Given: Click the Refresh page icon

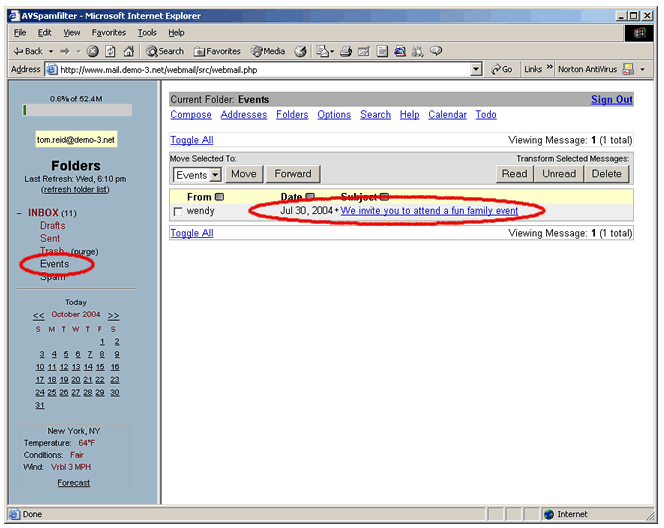Looking at the screenshot, I should pos(110,51).
